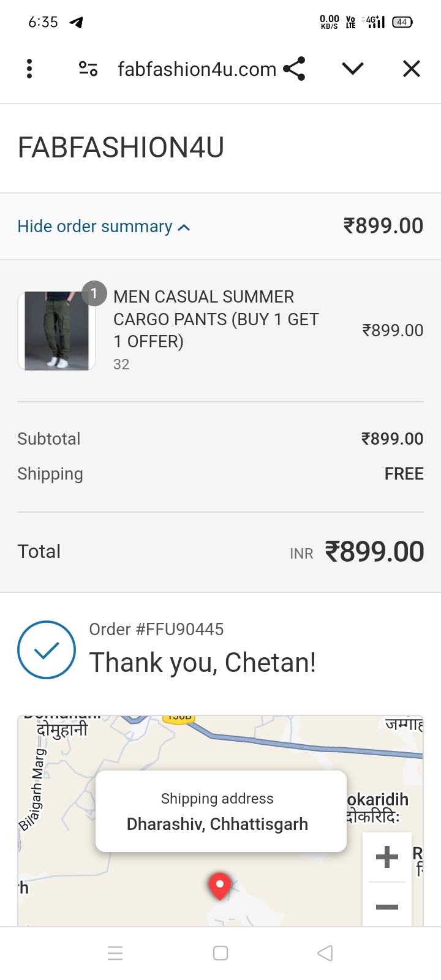The height and width of the screenshot is (980, 441).
Task: Tap the order confirmed checkmark circle
Action: coord(47,650)
